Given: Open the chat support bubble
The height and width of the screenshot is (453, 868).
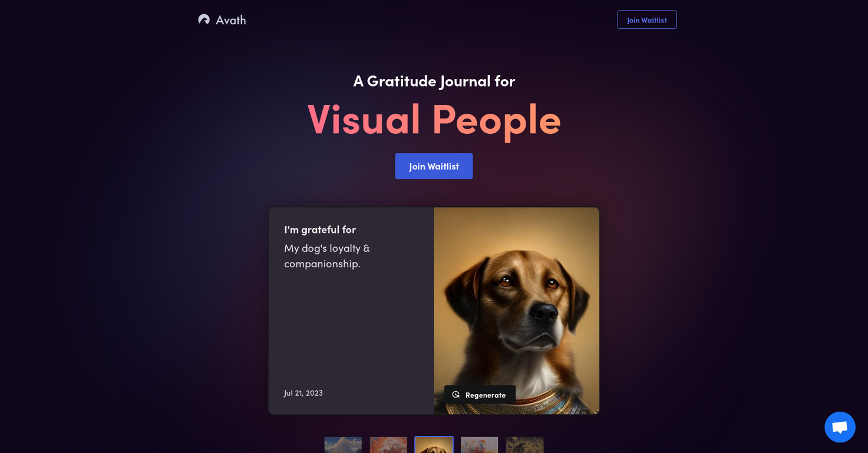Looking at the screenshot, I should coord(840,427).
